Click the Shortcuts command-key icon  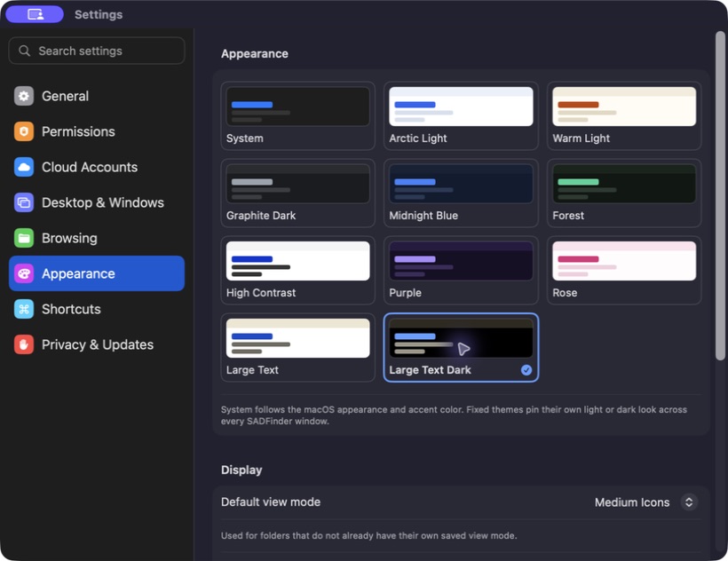(24, 309)
